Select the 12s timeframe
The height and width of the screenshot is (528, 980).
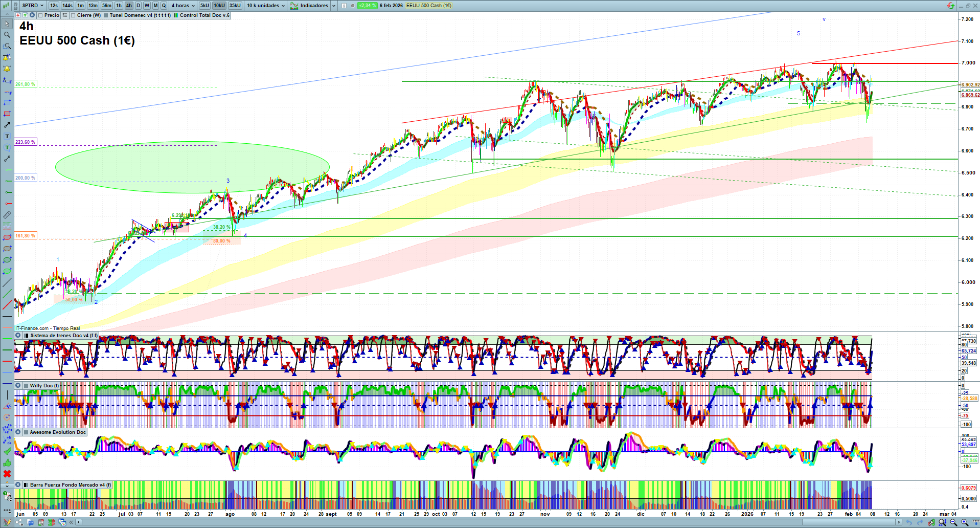(54, 6)
